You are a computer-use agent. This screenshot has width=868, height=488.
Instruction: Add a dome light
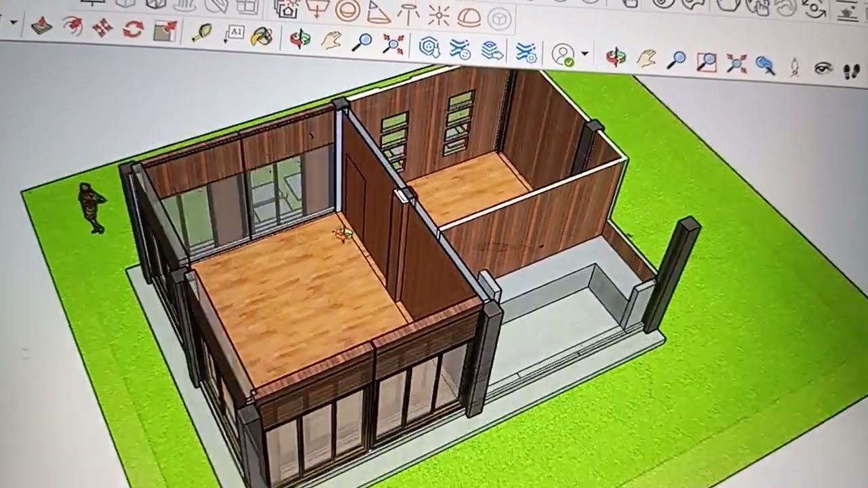pyautogui.click(x=469, y=17)
